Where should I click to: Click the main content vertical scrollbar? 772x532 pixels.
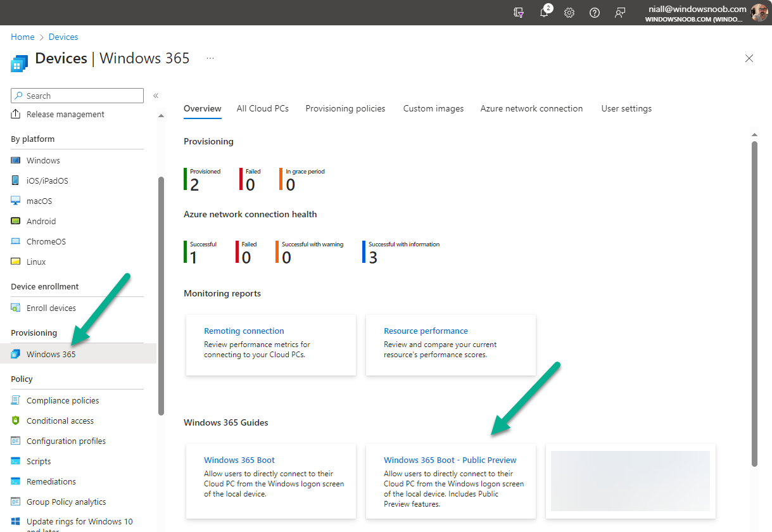point(754,304)
